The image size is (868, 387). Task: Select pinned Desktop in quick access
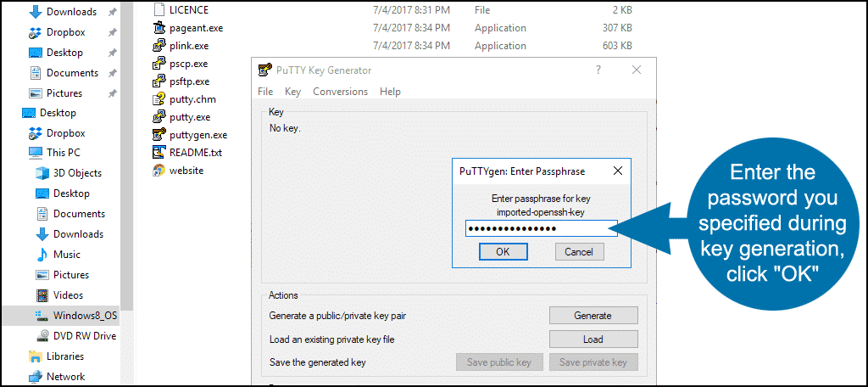[64, 53]
